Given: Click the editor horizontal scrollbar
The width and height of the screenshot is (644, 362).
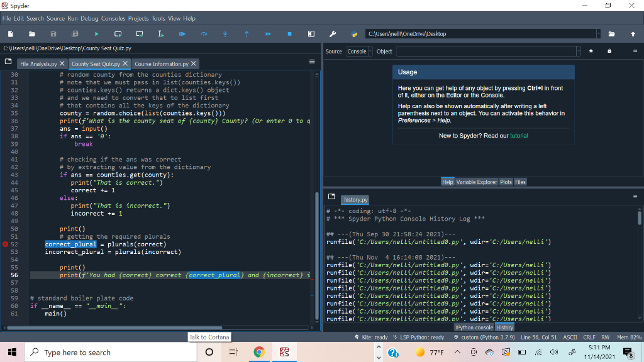Looking at the screenshot, I should click(113, 327).
